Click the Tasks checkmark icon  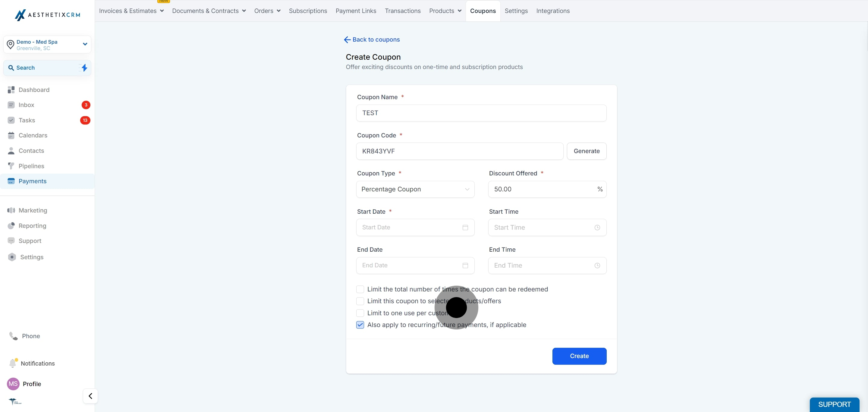(x=11, y=120)
